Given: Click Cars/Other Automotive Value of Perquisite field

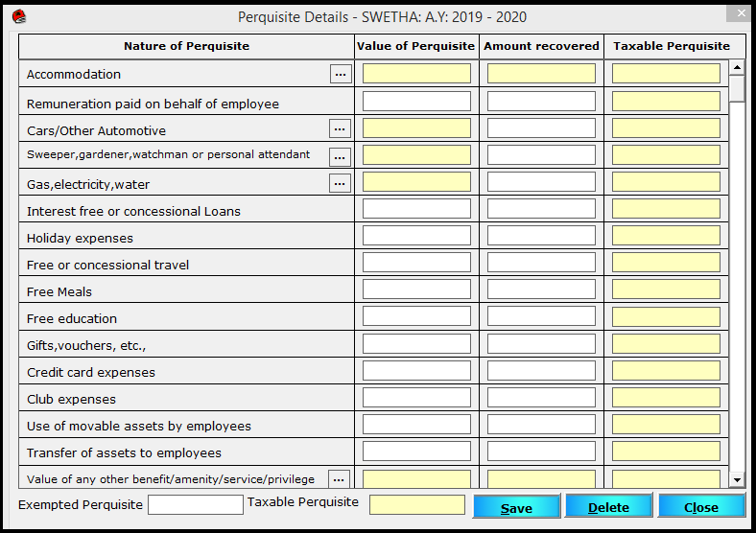Looking at the screenshot, I should coord(416,128).
